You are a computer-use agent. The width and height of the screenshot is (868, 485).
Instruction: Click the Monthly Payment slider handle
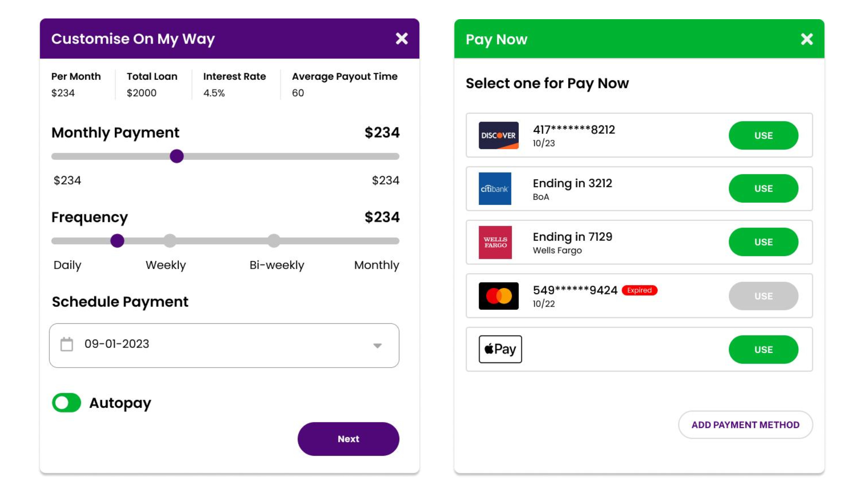coord(176,156)
